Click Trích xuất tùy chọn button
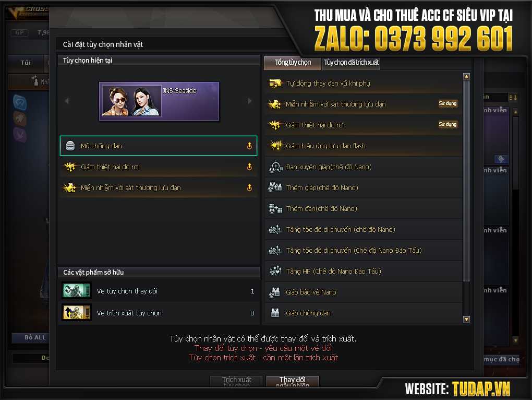 tap(236, 381)
